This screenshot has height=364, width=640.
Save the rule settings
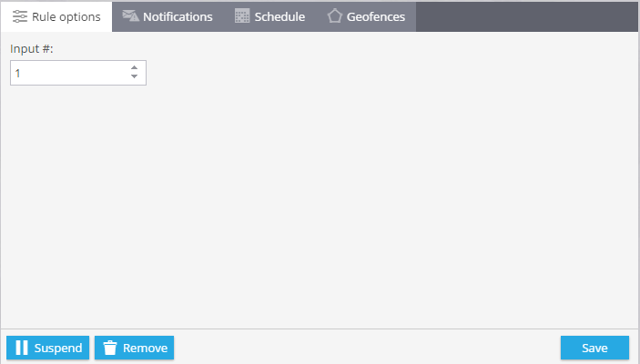(594, 348)
